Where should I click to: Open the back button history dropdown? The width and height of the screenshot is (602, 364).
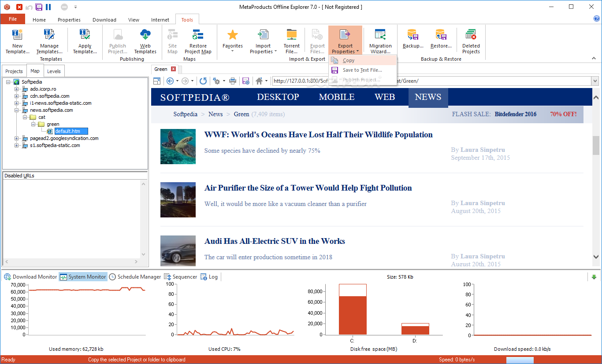(x=178, y=81)
